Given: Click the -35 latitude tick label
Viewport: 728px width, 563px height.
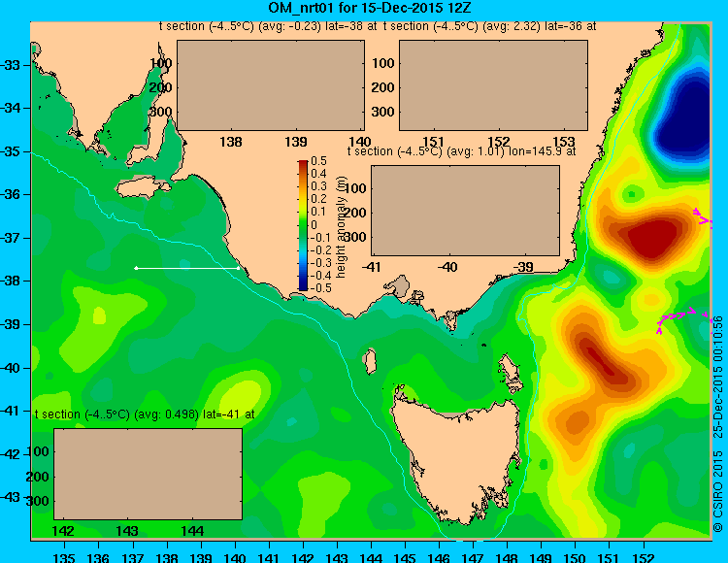Looking at the screenshot, I should point(11,151).
